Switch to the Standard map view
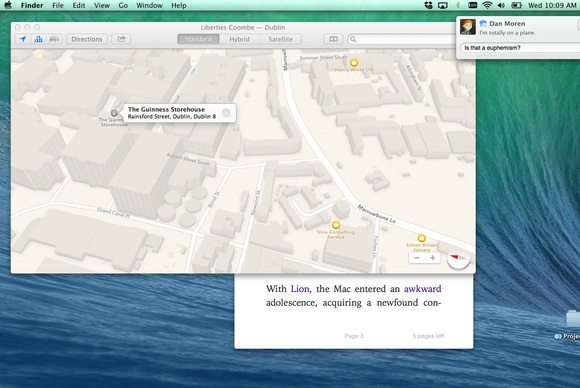 pos(198,39)
